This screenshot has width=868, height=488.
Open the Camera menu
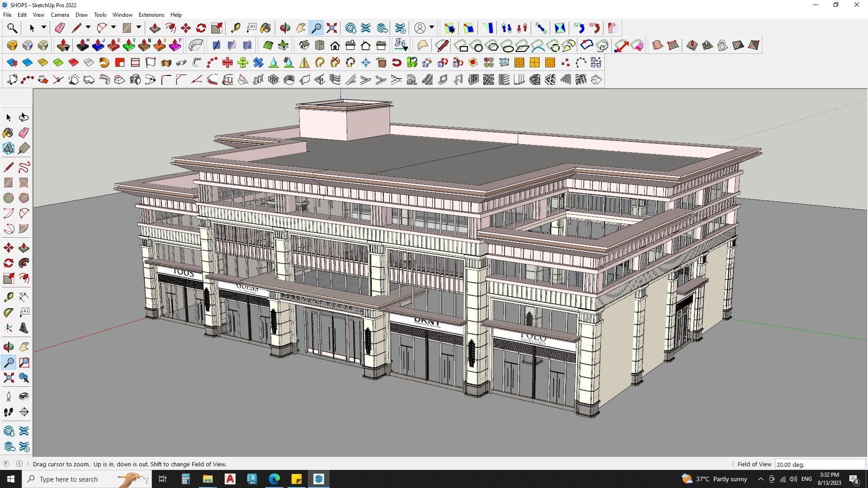point(60,14)
